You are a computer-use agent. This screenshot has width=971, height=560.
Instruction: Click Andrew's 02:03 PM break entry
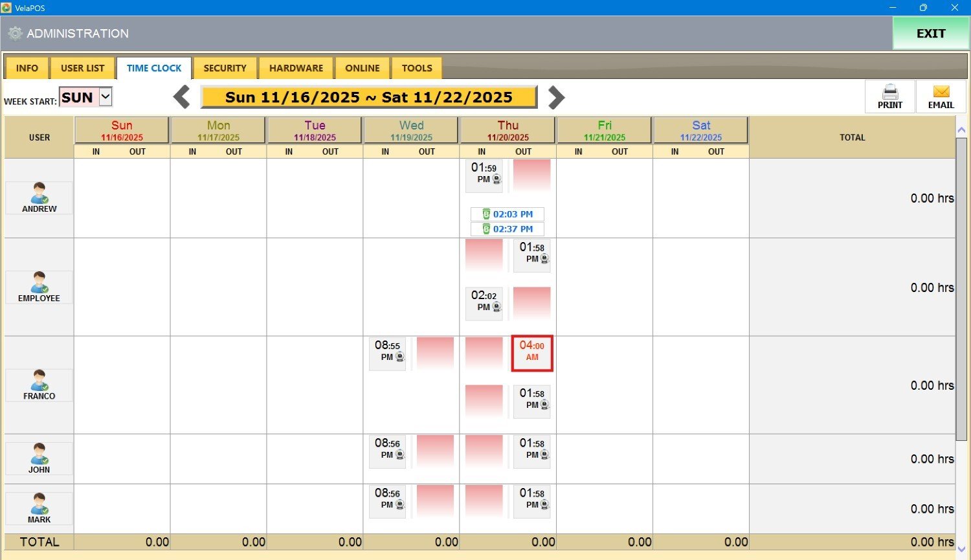pos(508,214)
